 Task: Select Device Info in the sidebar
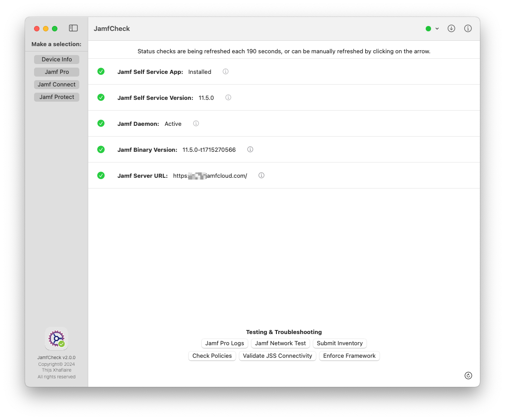click(x=56, y=59)
